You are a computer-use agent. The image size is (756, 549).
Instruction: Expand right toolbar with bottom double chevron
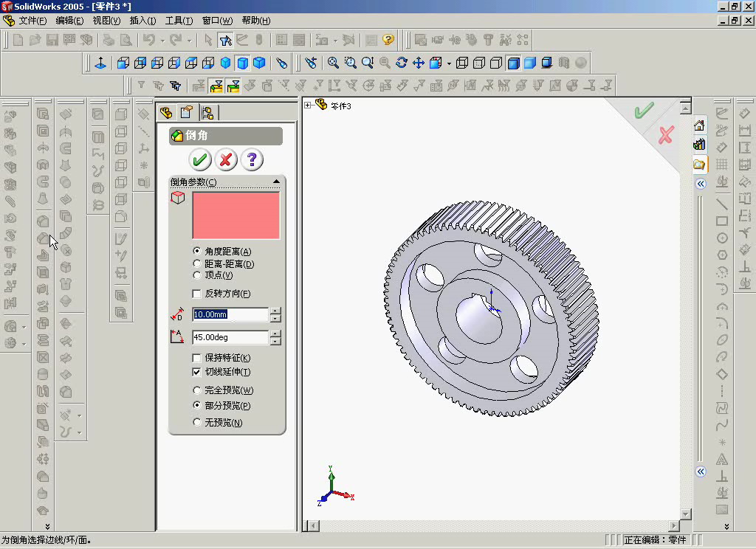(x=726, y=526)
